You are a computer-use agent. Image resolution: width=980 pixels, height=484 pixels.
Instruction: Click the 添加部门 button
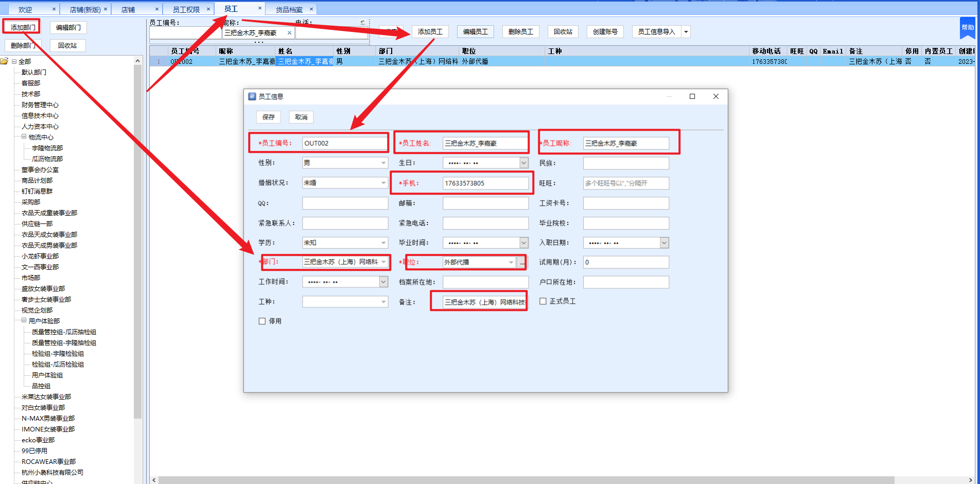[23, 27]
